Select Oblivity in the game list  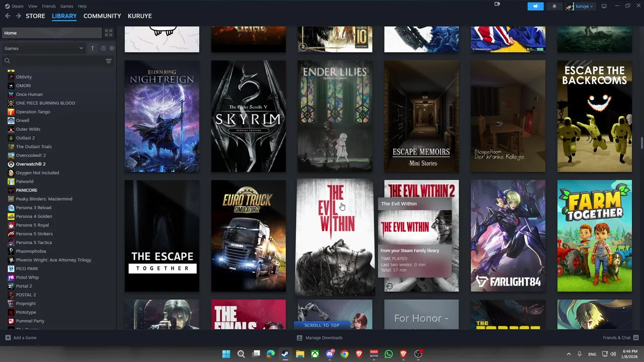click(x=24, y=77)
